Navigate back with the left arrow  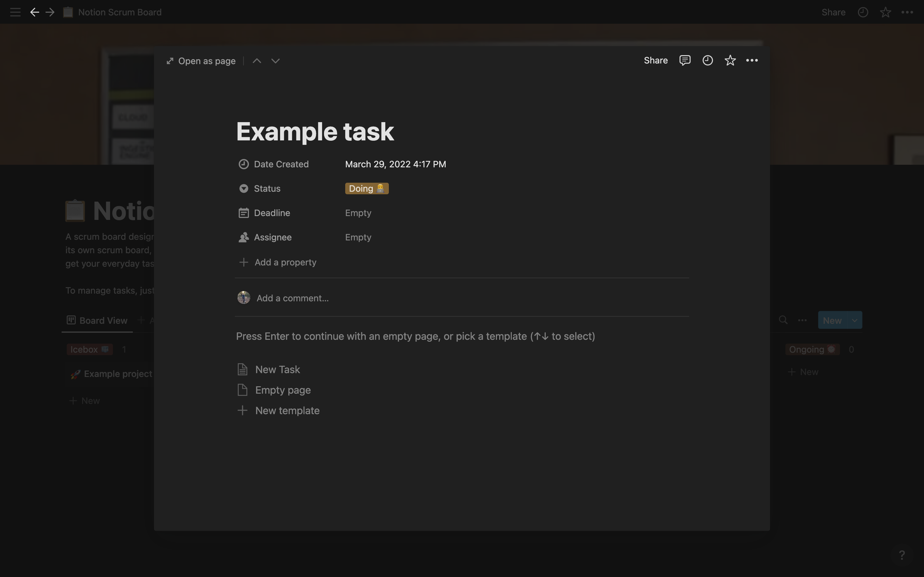pos(34,12)
